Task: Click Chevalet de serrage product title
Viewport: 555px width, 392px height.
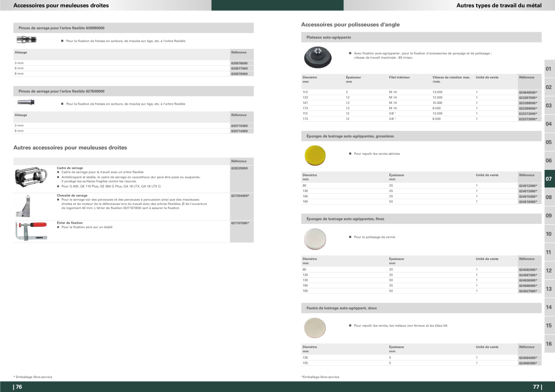Action: [72, 196]
